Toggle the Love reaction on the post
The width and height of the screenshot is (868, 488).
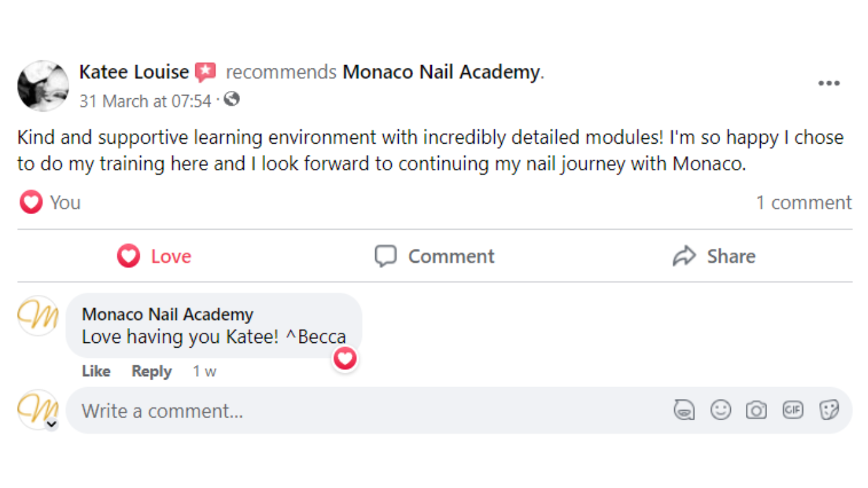click(154, 256)
